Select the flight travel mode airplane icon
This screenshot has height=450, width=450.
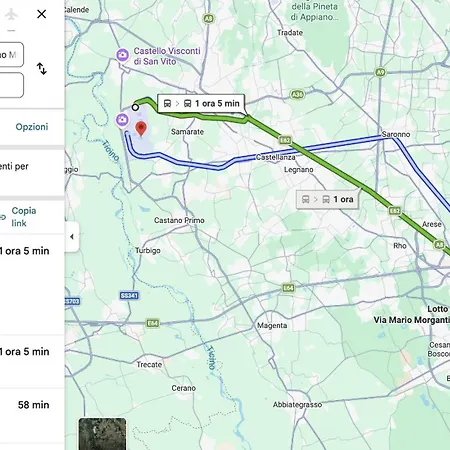coord(11,14)
